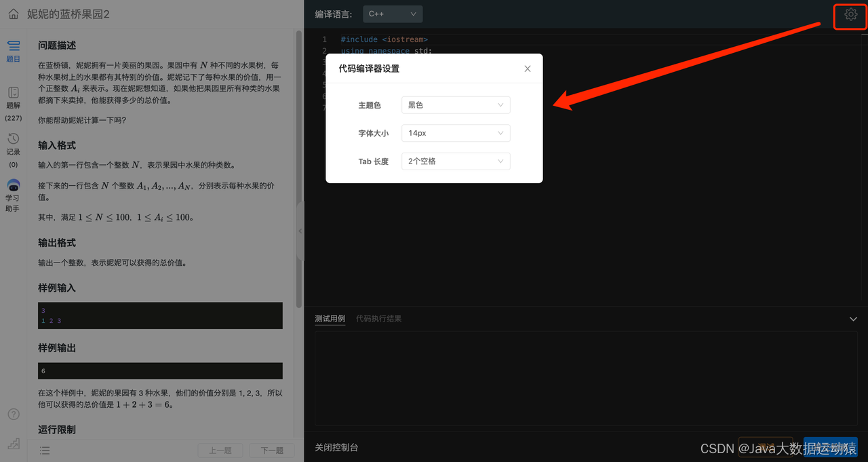
Task: Click line number 1 in editor gutter
Action: click(324, 39)
